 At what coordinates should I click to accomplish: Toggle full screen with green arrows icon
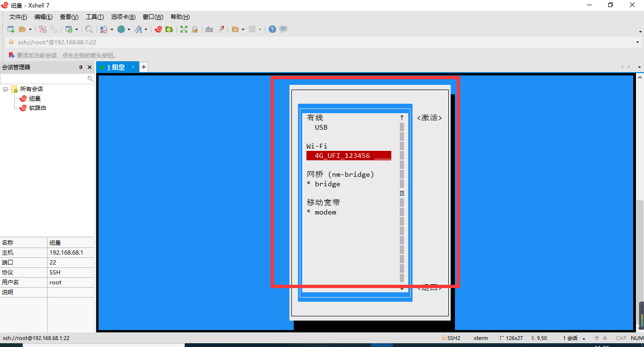(x=184, y=29)
